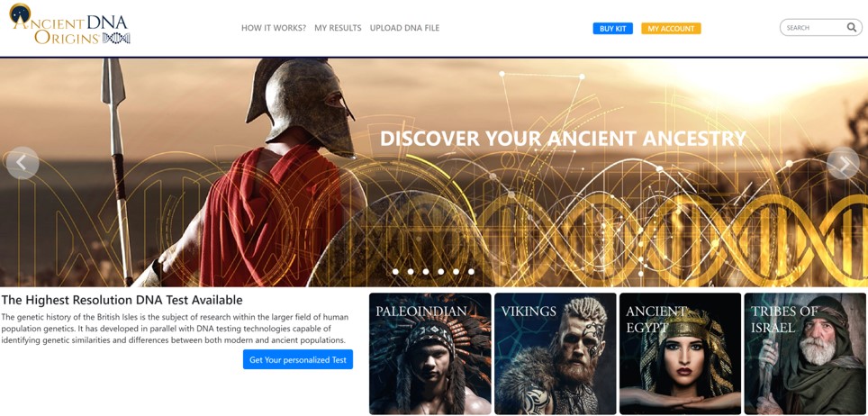Open the Vikings thumbnail card
Screen dimensions: 868x416
click(x=556, y=353)
